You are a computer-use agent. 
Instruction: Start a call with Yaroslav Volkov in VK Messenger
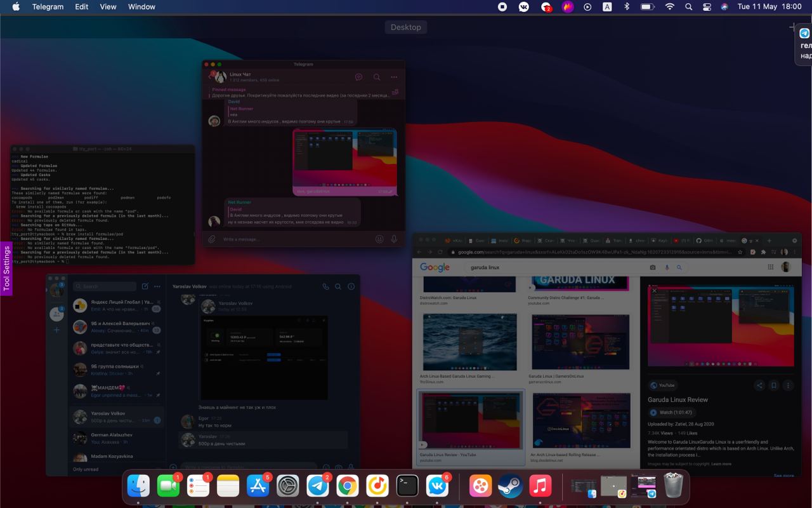(x=325, y=286)
